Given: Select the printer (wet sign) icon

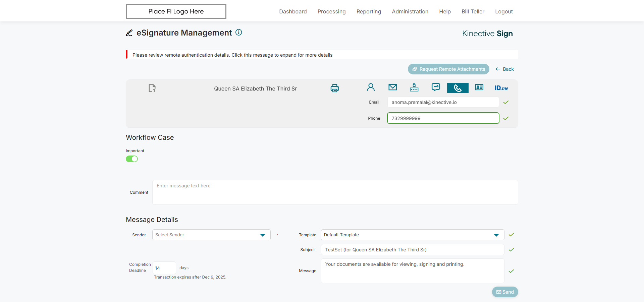Looking at the screenshot, I should [x=335, y=88].
